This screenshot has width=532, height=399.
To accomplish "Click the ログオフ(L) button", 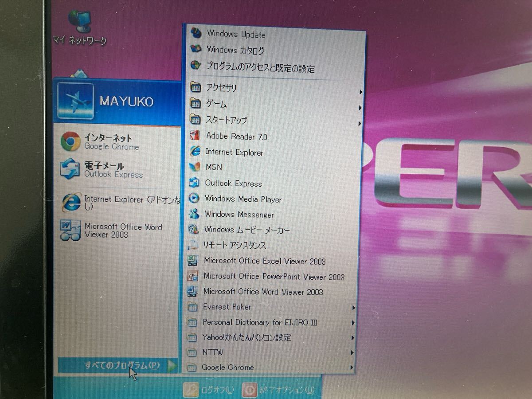I will [x=209, y=390].
